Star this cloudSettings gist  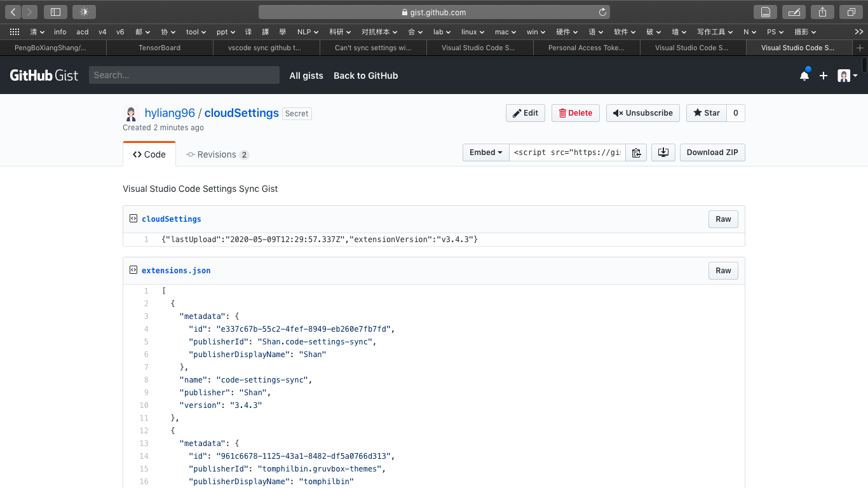(x=706, y=113)
